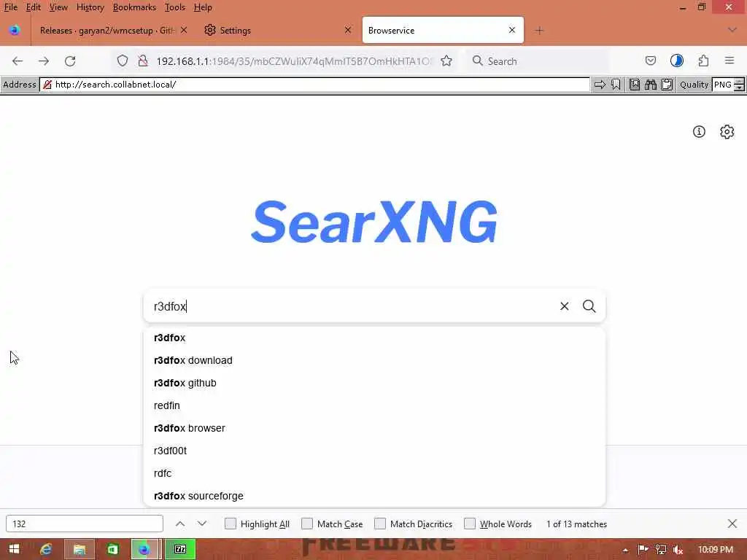Open the Extensions puzzle piece icon
Viewport: 747px width, 560px height.
pos(703,61)
